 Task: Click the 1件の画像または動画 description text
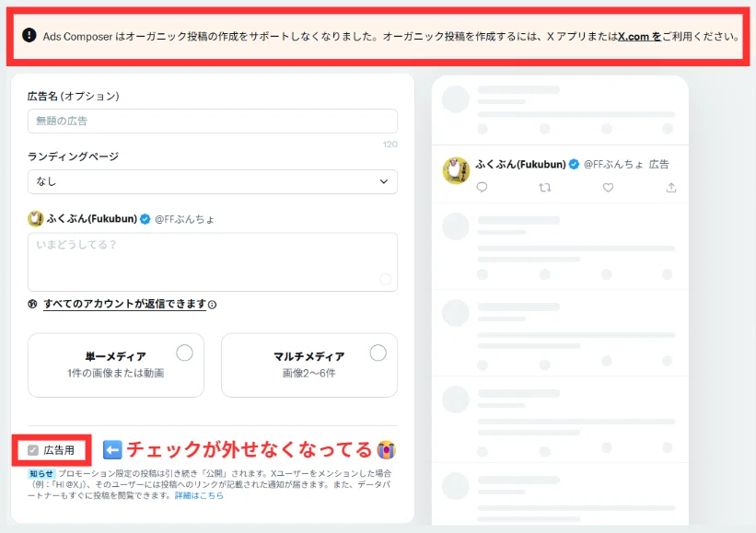click(116, 373)
